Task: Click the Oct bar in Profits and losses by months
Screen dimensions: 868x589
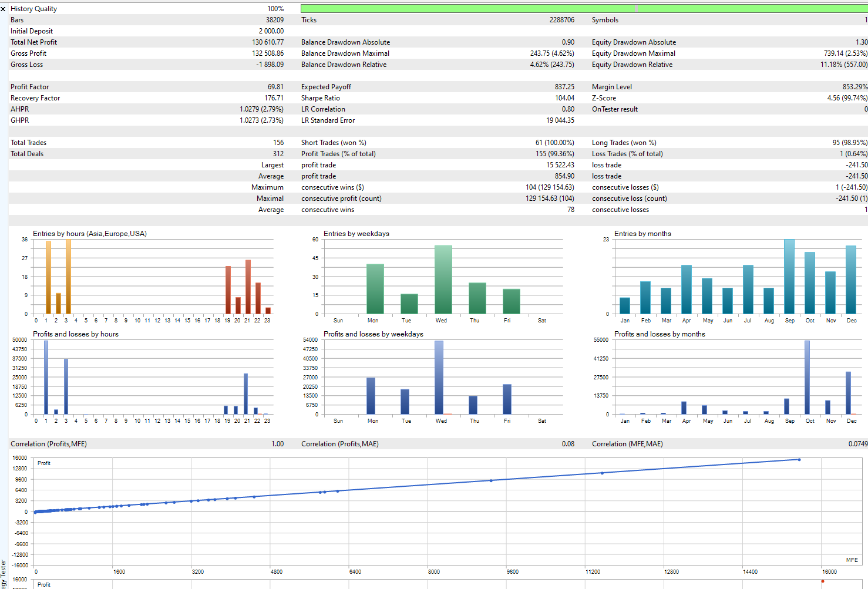Action: click(x=807, y=378)
